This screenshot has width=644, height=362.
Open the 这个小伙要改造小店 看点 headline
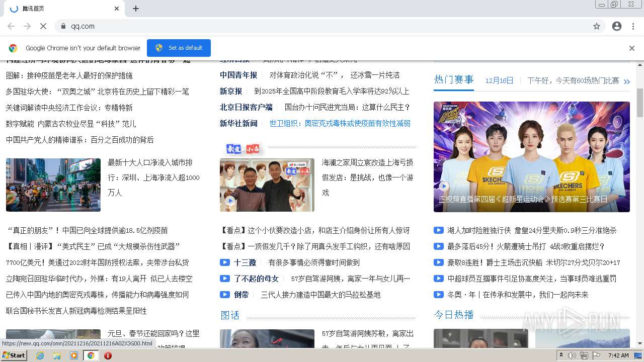pos(315,230)
